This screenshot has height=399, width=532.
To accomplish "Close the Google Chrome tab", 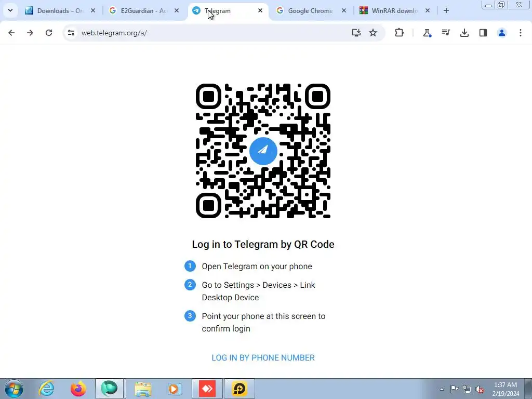I will coord(344,11).
